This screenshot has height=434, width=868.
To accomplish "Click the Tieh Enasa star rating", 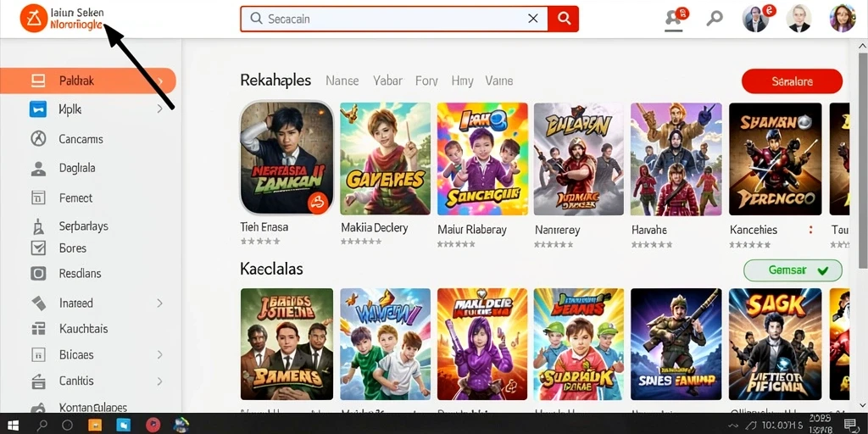I will (260, 242).
